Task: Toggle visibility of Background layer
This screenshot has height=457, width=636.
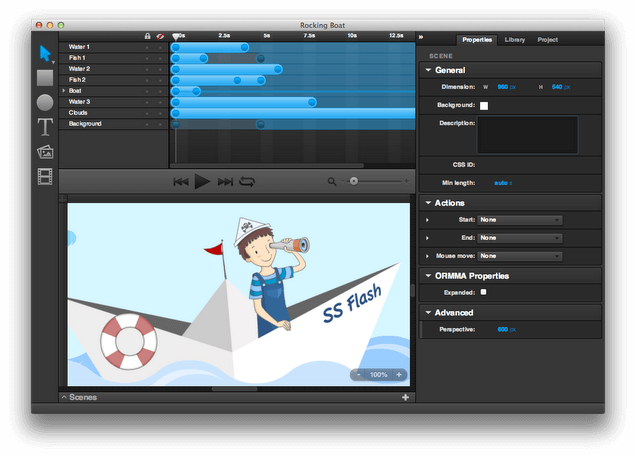Action: coord(160,124)
